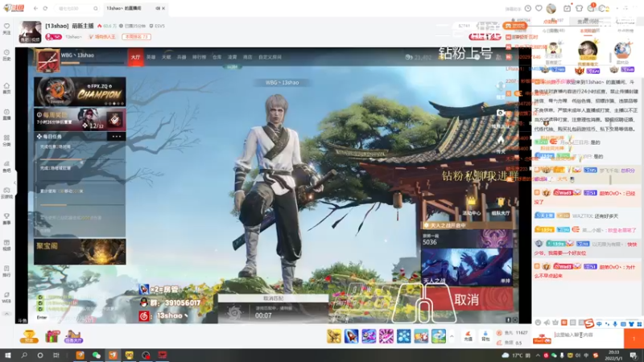Open the shirt skin icon in top bar
The height and width of the screenshot is (362, 644).
click(x=579, y=8)
